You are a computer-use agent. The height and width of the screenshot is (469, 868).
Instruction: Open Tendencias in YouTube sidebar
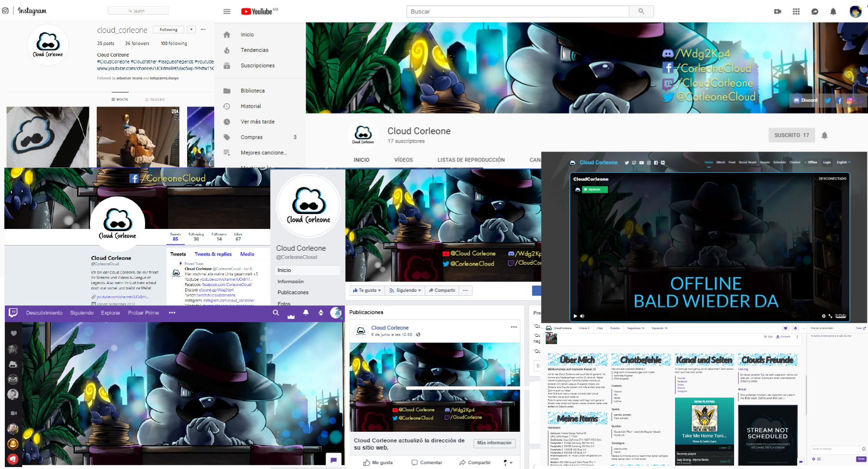coord(254,50)
